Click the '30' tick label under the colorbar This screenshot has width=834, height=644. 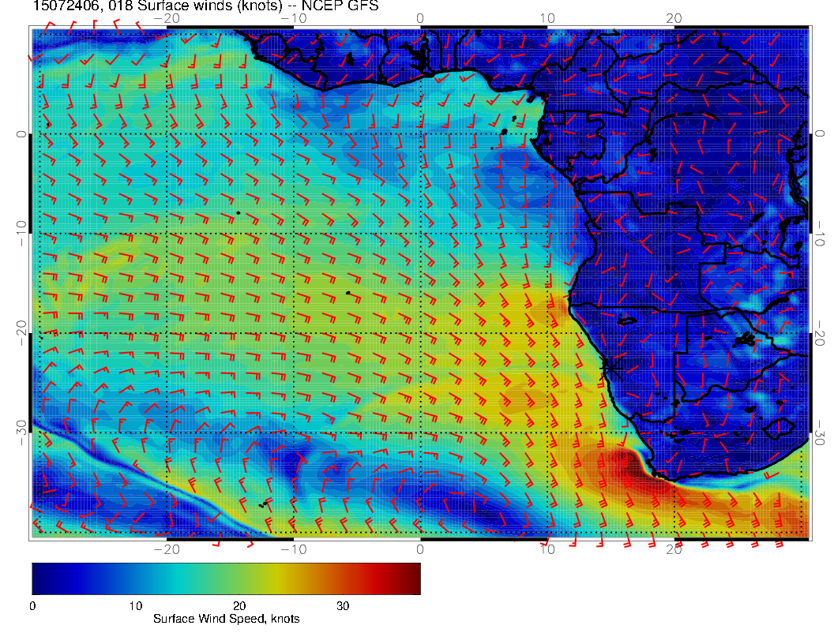pos(343,606)
